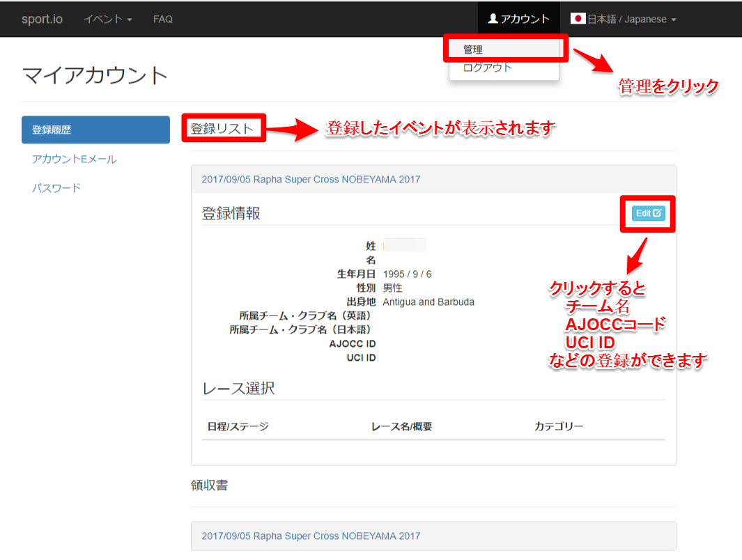This screenshot has width=742, height=560.
Task: Select 管理 from the account menu
Action: (x=474, y=49)
